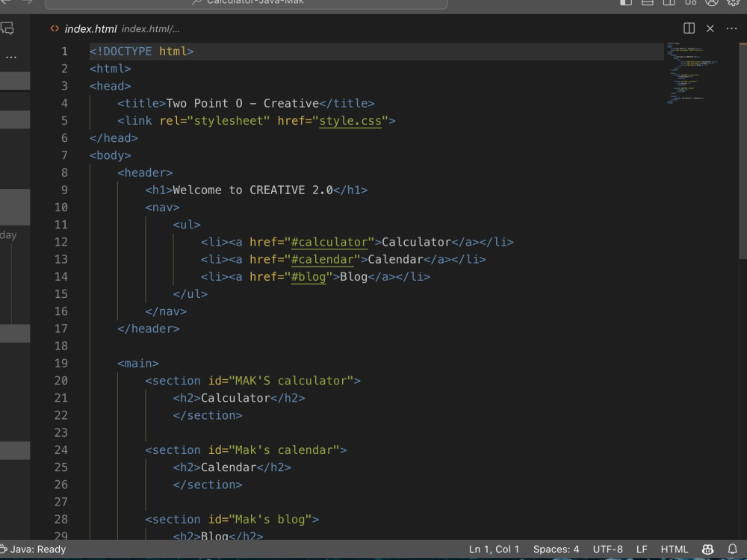Toggle the secondary side bar layout icon
This screenshot has height=560, width=747.
(669, 2)
